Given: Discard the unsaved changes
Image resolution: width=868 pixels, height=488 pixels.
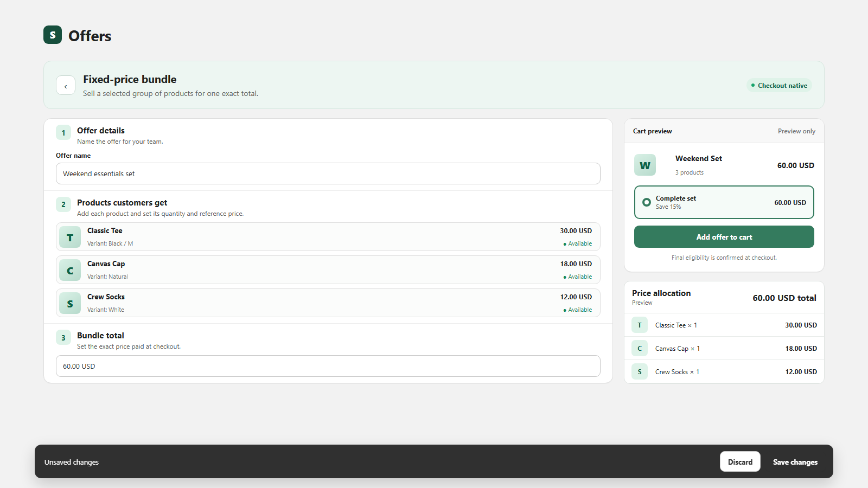Looking at the screenshot, I should pos(740,462).
